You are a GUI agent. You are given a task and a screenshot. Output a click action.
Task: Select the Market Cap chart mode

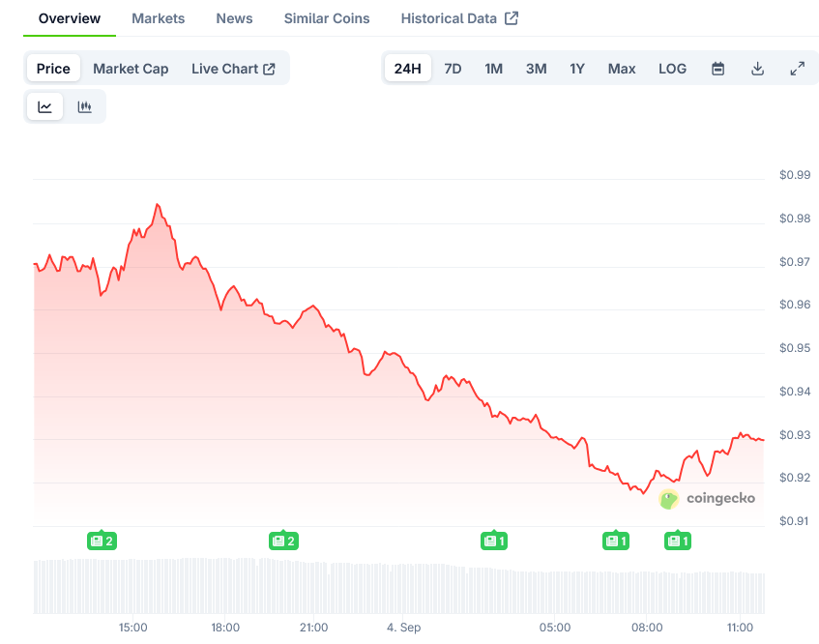131,69
